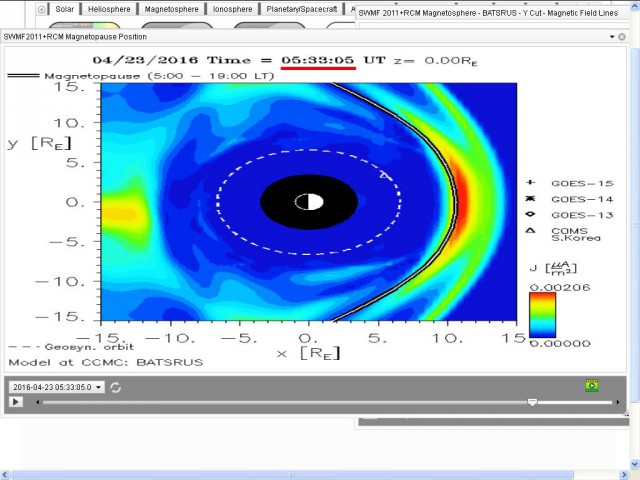Viewport: 640px width, 480px height.
Task: Click the current density color bar
Action: coord(543,314)
